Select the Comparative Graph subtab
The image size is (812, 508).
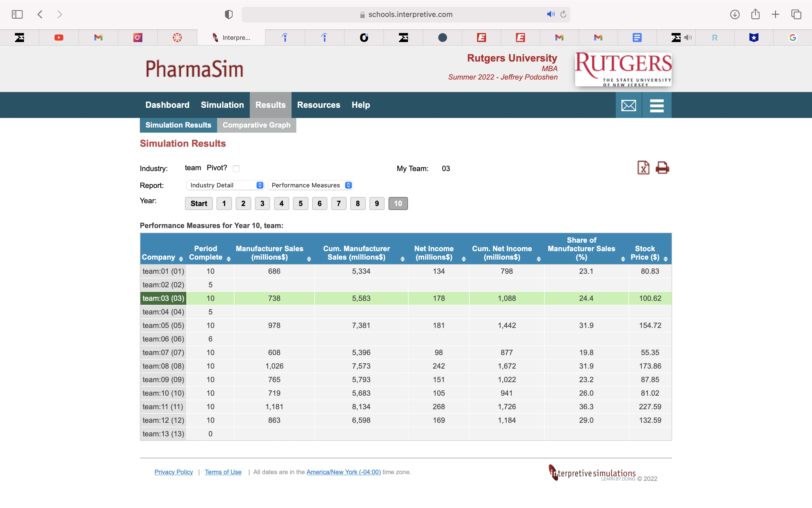256,125
